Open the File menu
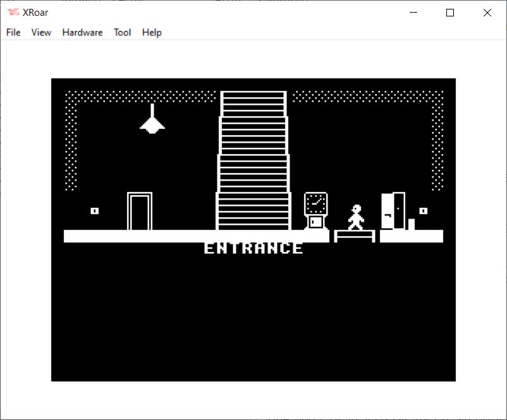Image resolution: width=507 pixels, height=420 pixels. tap(13, 32)
